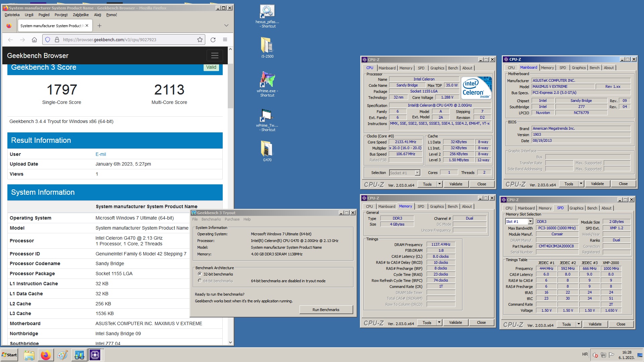The width and height of the screenshot is (644, 362).
Task: Open Benchmarks menu in Geekbench 3
Action: point(211,219)
